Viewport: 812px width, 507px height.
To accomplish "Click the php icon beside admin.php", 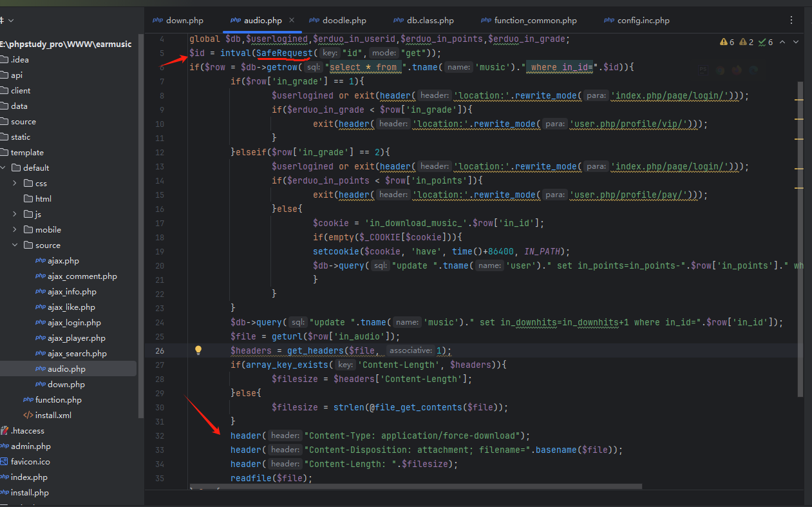I will (x=4, y=446).
